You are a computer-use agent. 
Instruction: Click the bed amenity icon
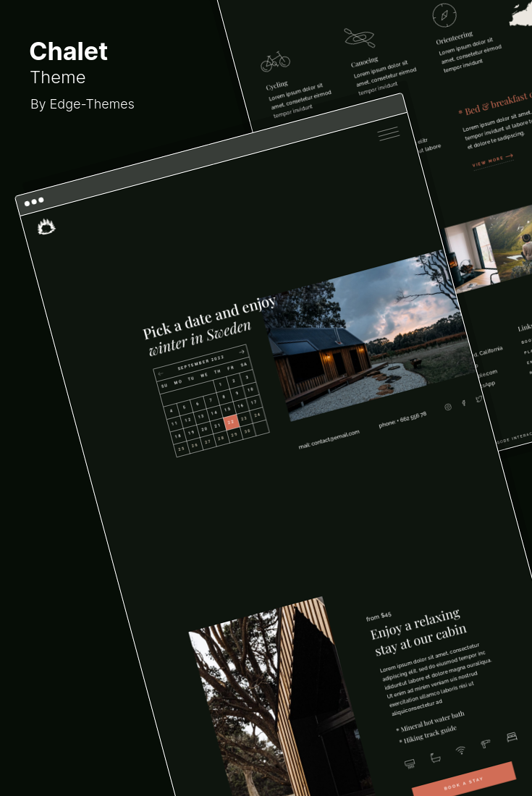pyautogui.click(x=512, y=736)
